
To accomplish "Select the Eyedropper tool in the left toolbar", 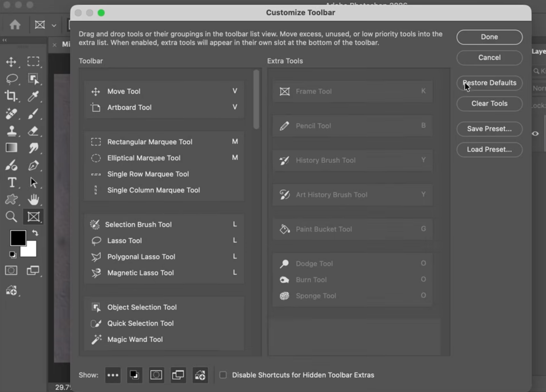I will 33,96.
